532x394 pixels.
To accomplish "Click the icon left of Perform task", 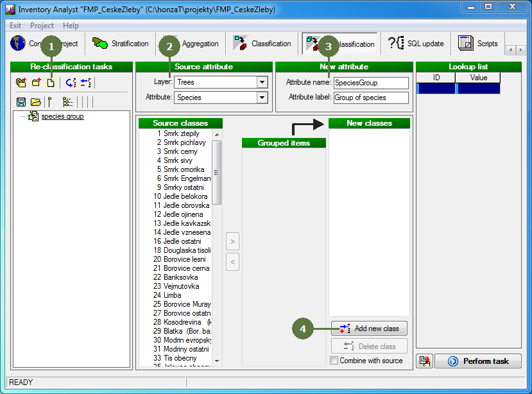I will [x=424, y=361].
